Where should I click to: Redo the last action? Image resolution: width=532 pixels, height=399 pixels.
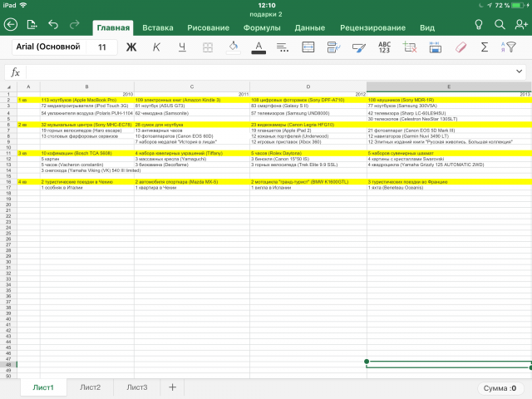(x=74, y=24)
